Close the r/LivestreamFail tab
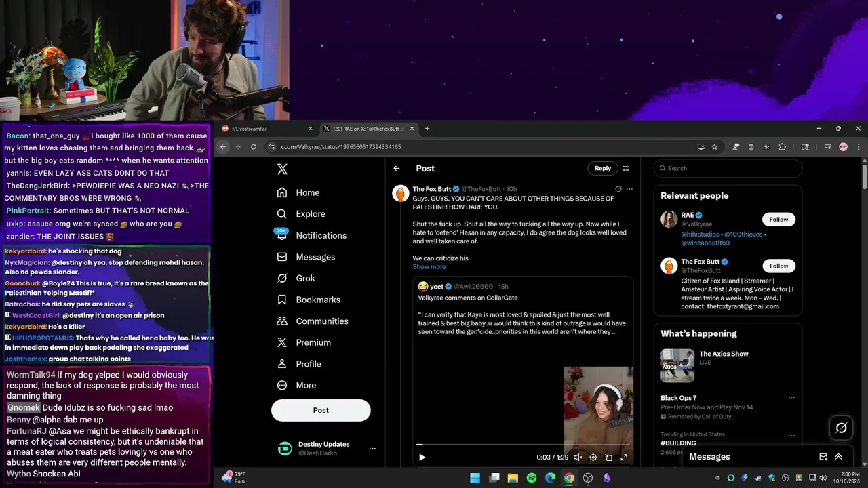868x488 pixels. click(311, 129)
